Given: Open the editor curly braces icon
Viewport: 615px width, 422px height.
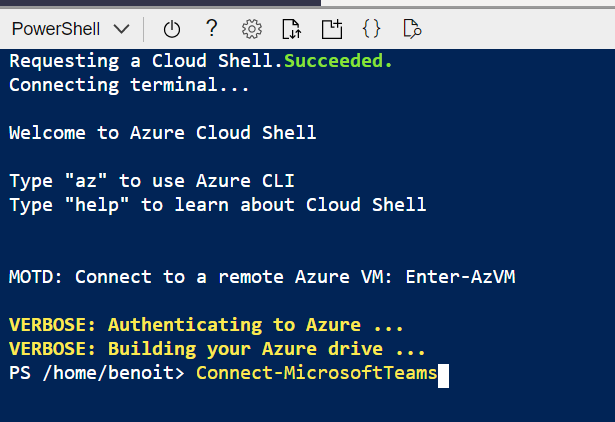Looking at the screenshot, I should pos(371,29).
